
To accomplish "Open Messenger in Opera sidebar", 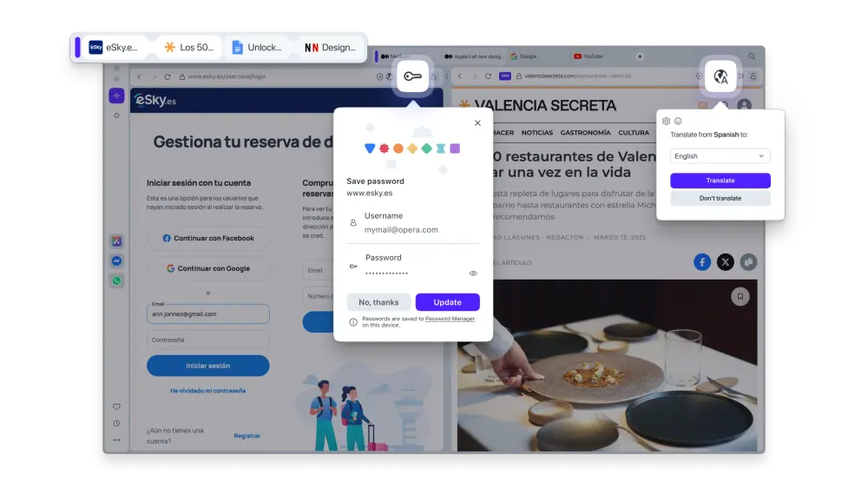I will pyautogui.click(x=116, y=260).
